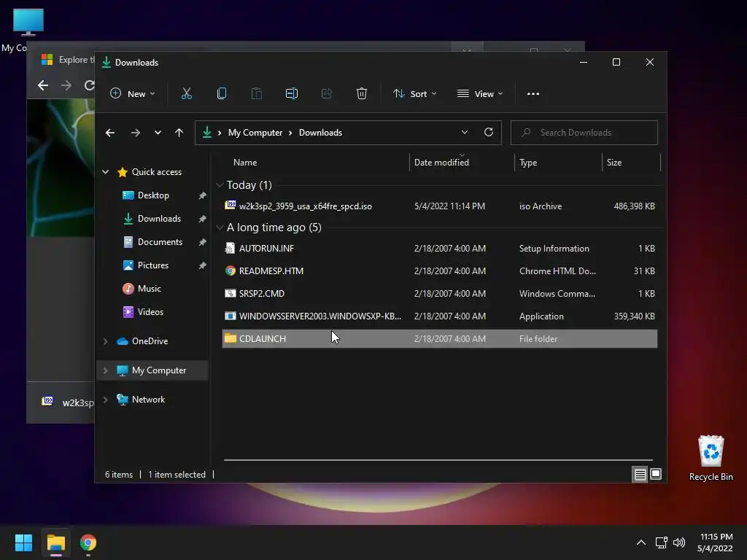Viewport: 747px width, 560px height.
Task: Switch to details view icon in status bar
Action: pos(640,474)
